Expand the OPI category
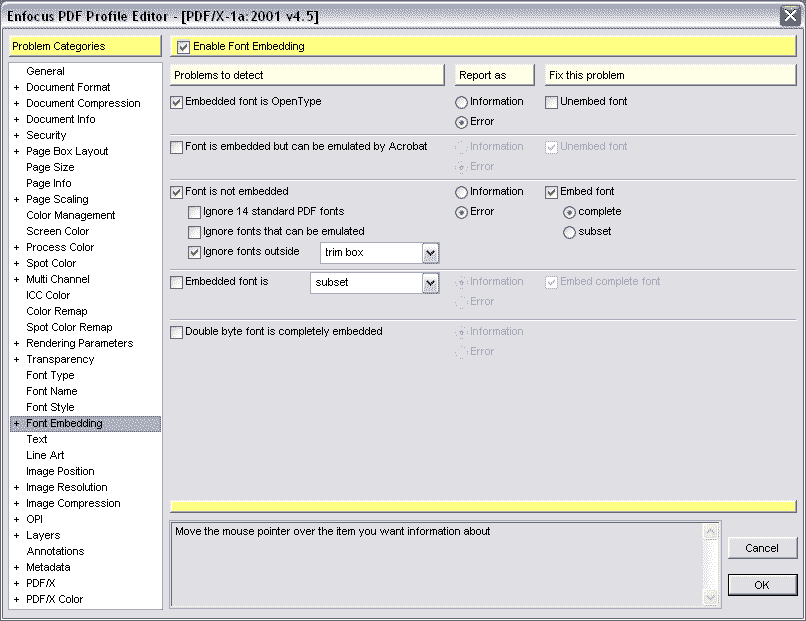This screenshot has height=621, width=806. click(16, 519)
